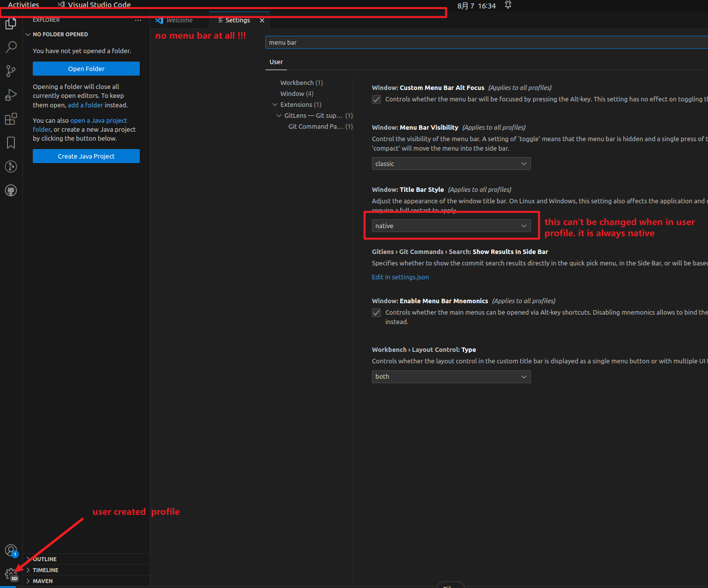708x588 pixels.
Task: Uncheck Window: Enable Menu Bar Mnemonics
Action: 376,313
